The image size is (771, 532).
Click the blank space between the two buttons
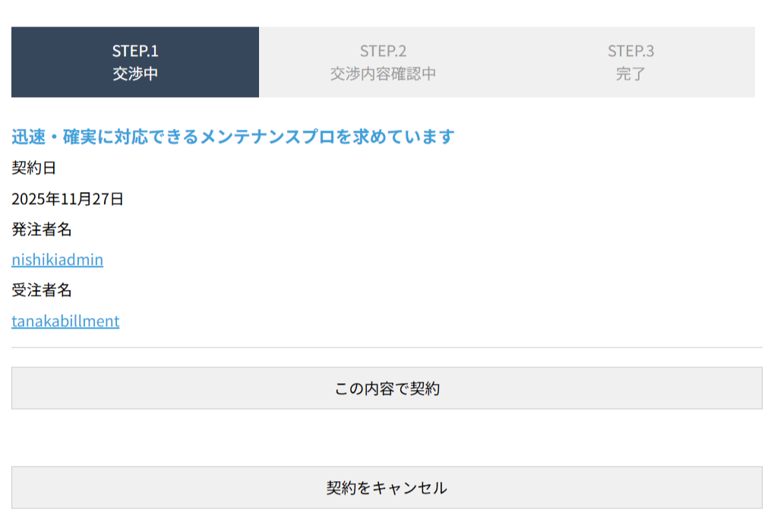387,438
